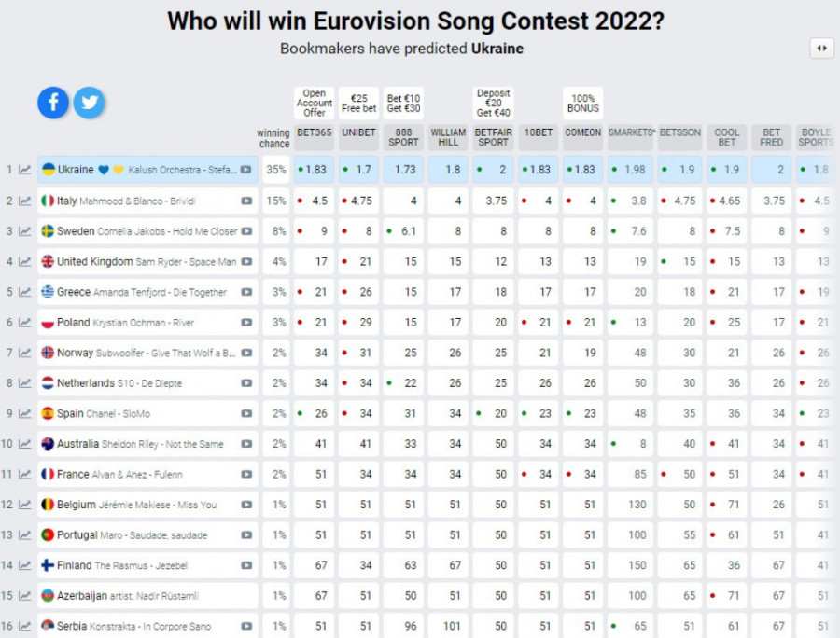Click the video icon for Norway
Screen dimensions: 840x638
tap(246, 353)
